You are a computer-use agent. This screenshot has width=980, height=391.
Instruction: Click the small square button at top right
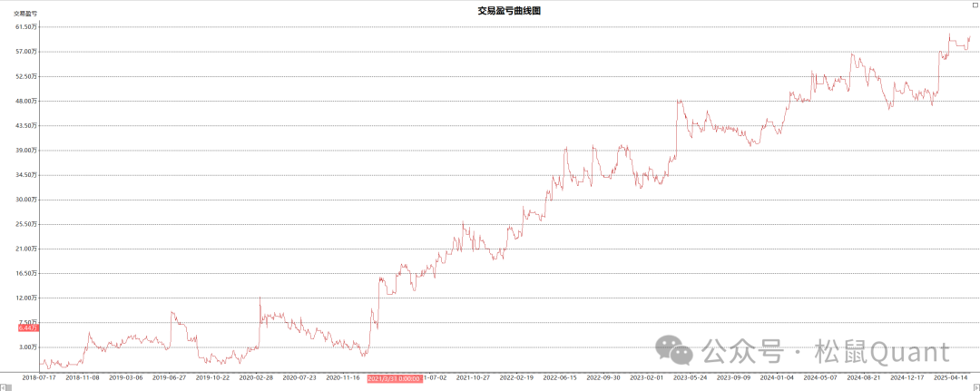click(975, 4)
